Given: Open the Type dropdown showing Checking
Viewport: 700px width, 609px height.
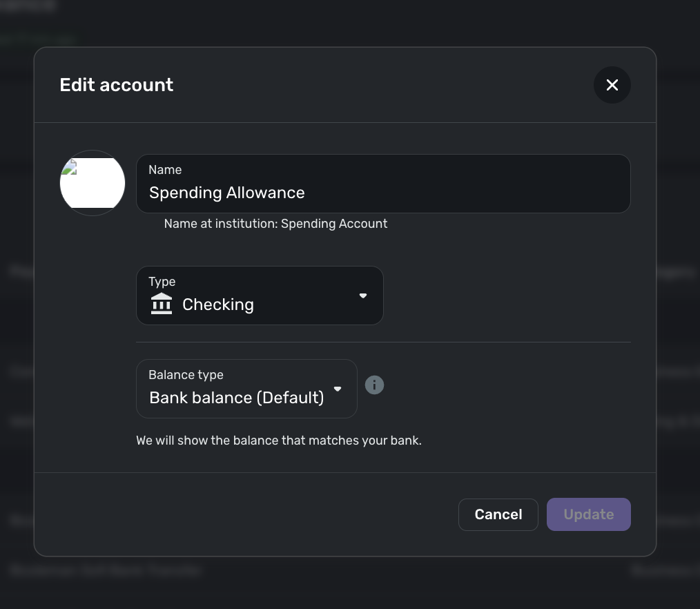Looking at the screenshot, I should click(x=260, y=296).
